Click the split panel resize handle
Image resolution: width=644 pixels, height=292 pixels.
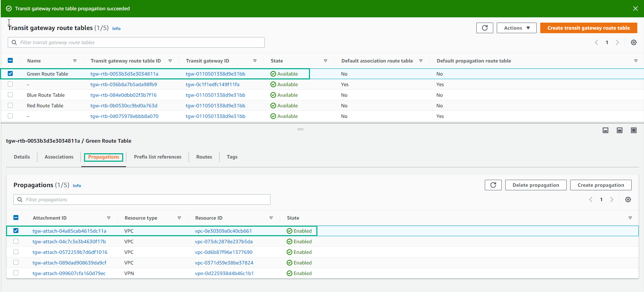coord(300,129)
